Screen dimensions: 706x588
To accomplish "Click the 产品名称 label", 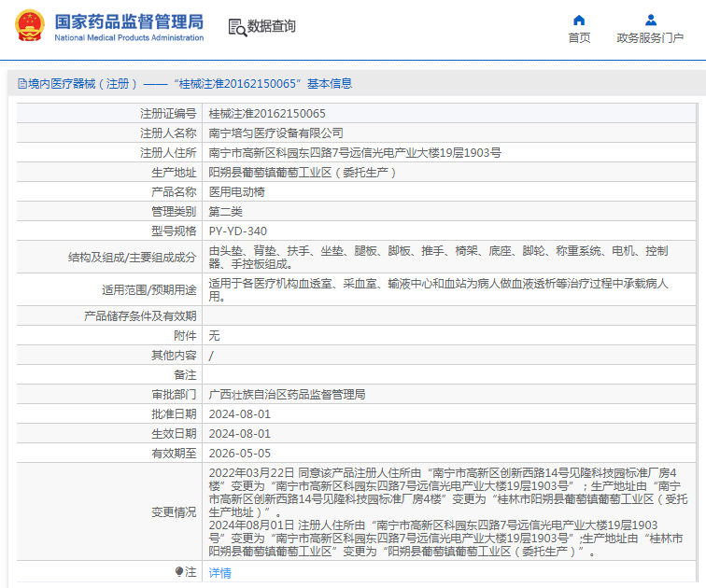I will point(174,192).
